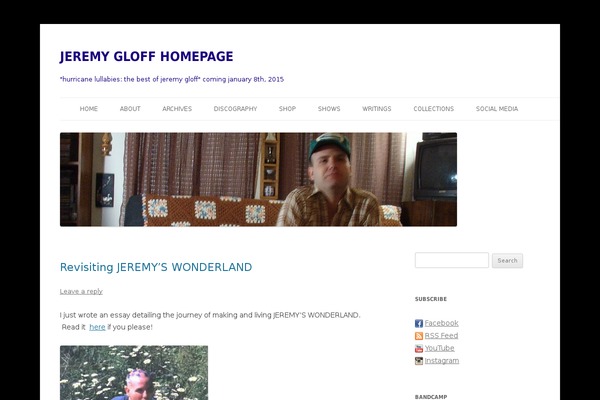Open the Shows menu item
The height and width of the screenshot is (400, 600).
[x=329, y=109]
